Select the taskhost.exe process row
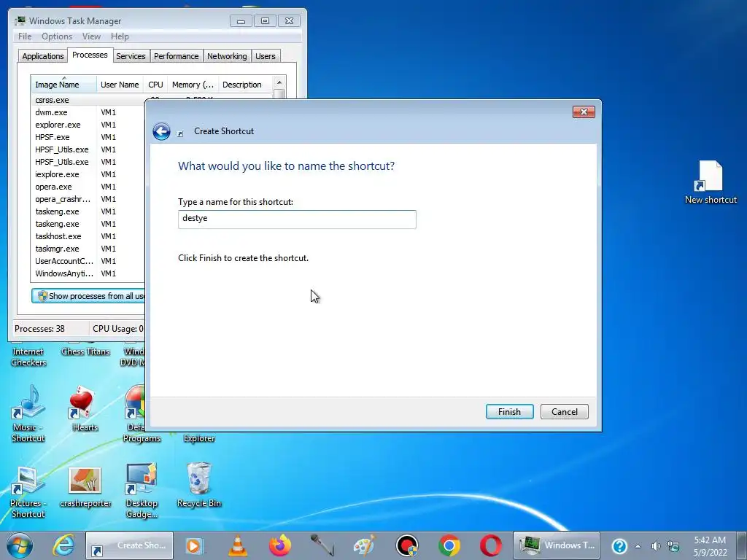Image resolution: width=747 pixels, height=560 pixels. (x=88, y=236)
